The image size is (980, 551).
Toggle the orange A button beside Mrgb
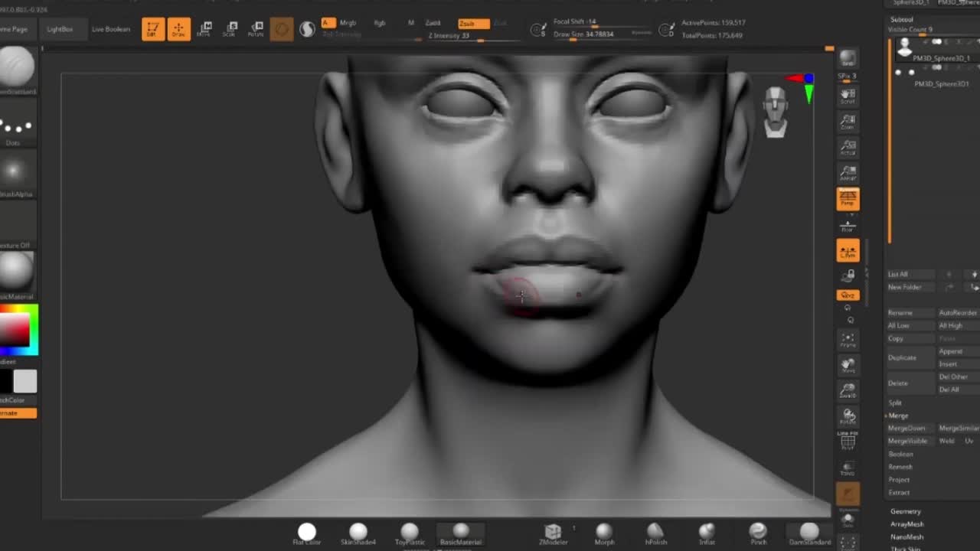coord(328,23)
